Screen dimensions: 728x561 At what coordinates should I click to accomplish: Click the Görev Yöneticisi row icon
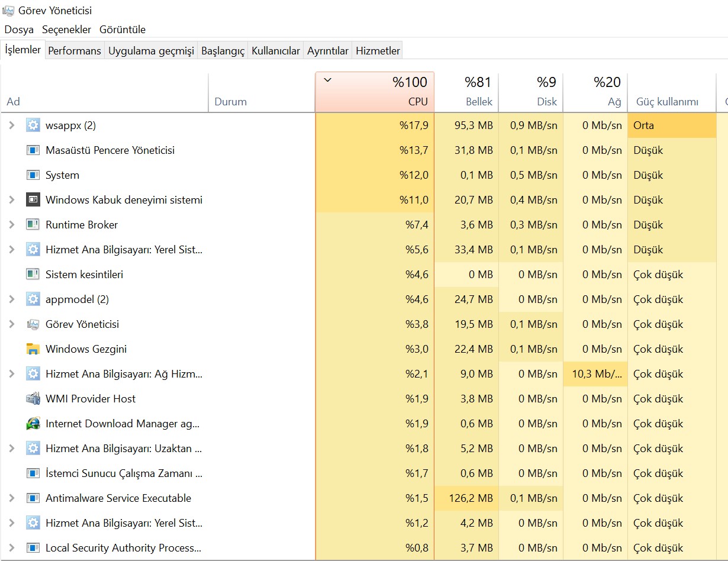pos(33,324)
